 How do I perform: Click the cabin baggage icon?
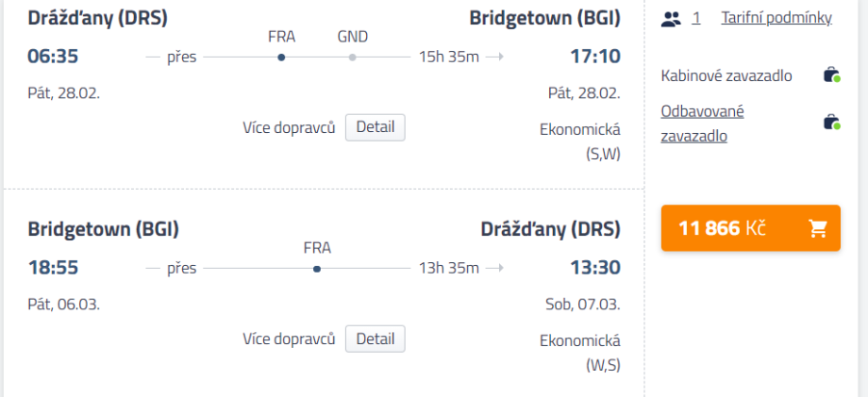pyautogui.click(x=830, y=76)
